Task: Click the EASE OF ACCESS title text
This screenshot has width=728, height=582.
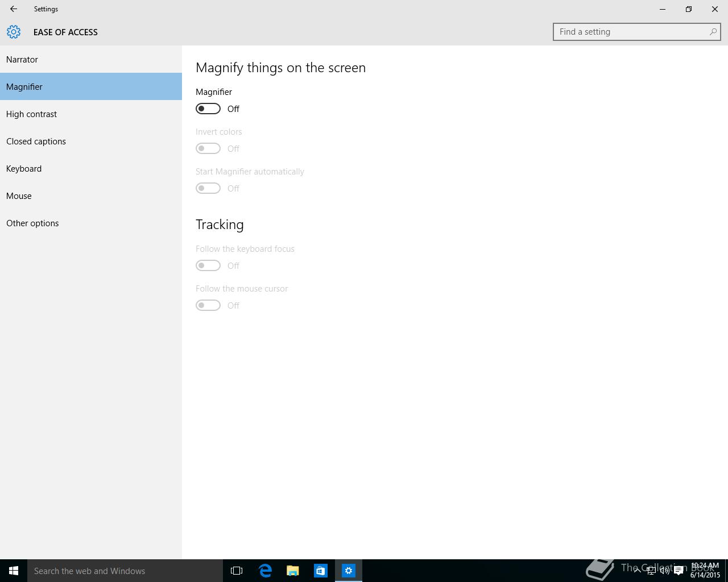Action: click(x=65, y=32)
